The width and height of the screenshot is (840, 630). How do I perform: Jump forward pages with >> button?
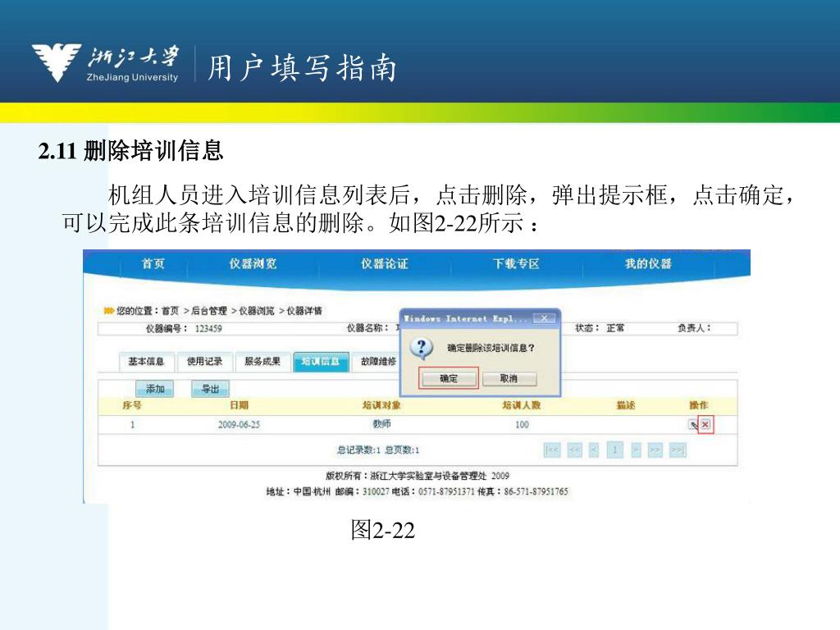[655, 450]
